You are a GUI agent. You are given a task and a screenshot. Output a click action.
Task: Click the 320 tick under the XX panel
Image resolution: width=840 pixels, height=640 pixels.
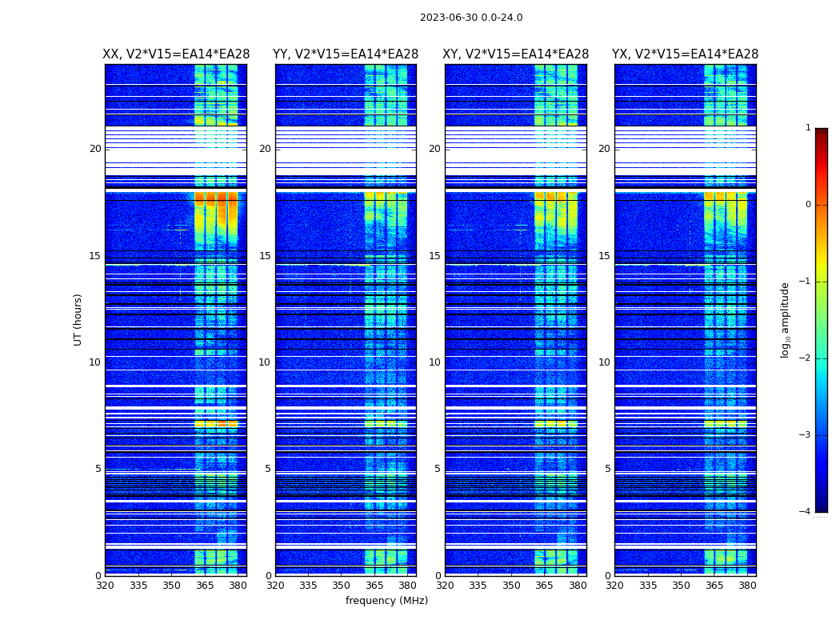click(x=105, y=586)
